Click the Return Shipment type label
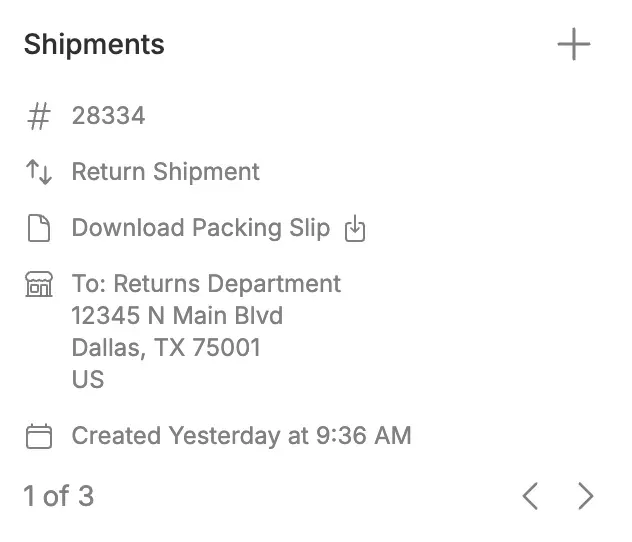This screenshot has height=542, width=632. [x=165, y=172]
